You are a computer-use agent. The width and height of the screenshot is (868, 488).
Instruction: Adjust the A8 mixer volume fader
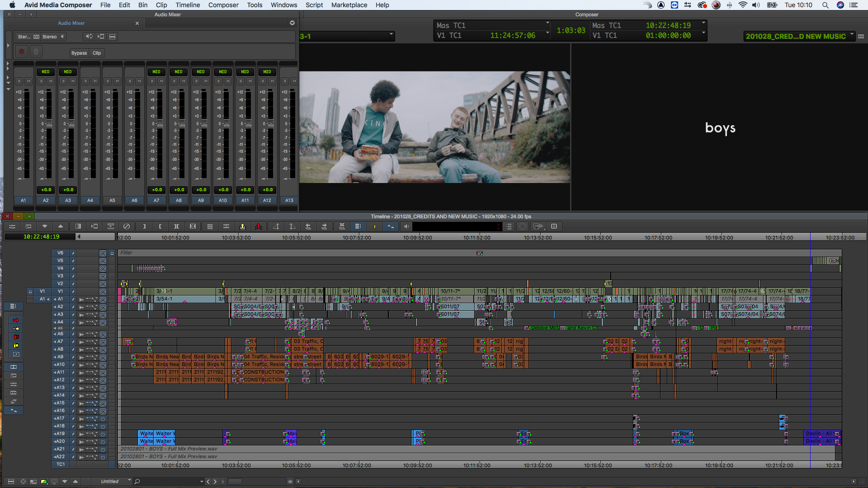coord(182,124)
